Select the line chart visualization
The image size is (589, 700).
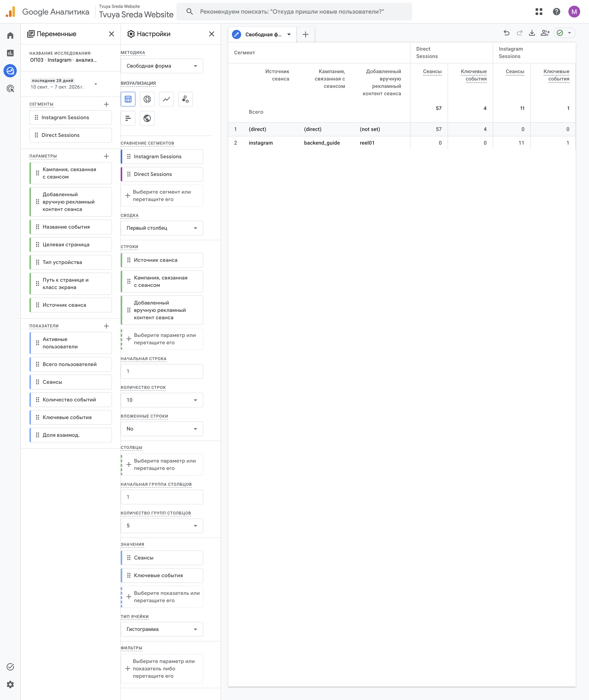(x=166, y=99)
